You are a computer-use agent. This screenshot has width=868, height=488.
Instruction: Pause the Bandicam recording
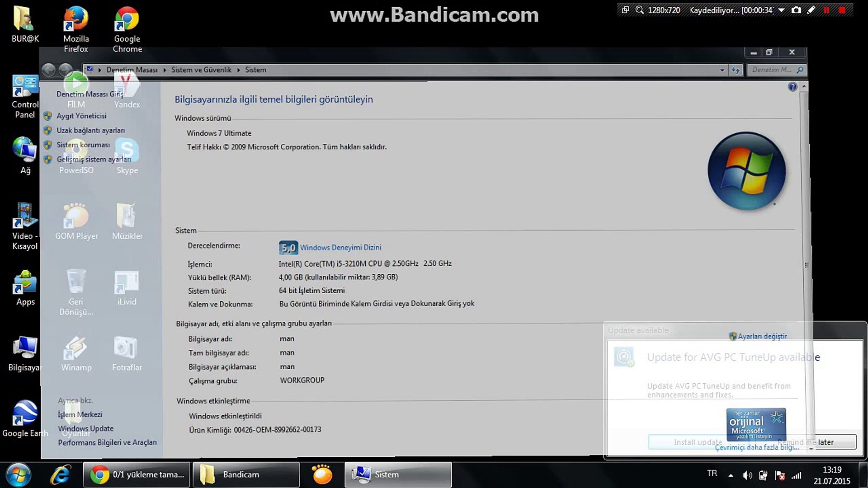pyautogui.click(x=826, y=10)
